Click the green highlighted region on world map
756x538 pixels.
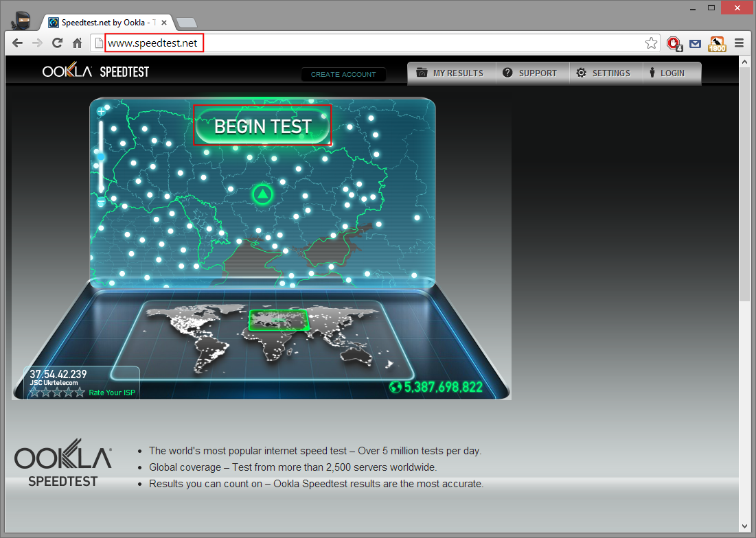(x=279, y=320)
